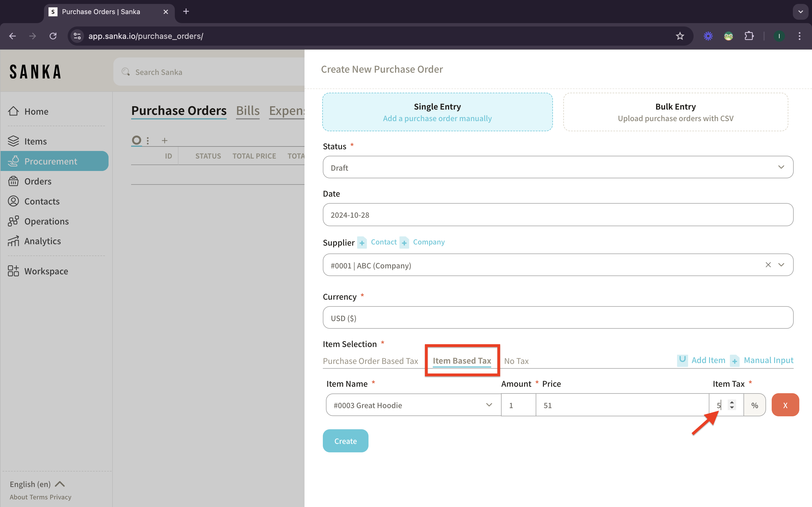Screen dimensions: 812x507
Task: Click the Manual Input link
Action: coord(768,360)
